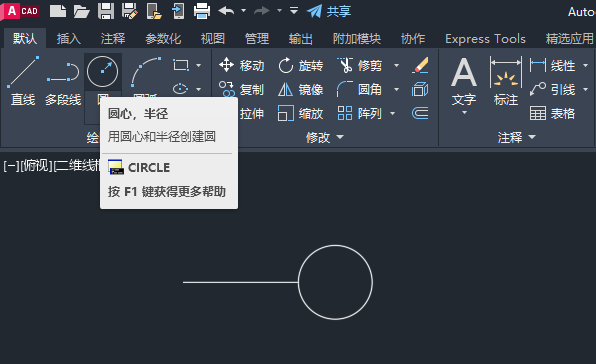Expand the 修改 panel flyout
The image size is (596, 364).
325,137
